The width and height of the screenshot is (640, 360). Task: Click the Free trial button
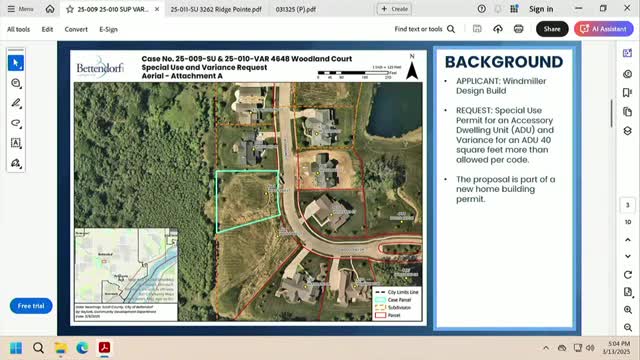point(31,306)
